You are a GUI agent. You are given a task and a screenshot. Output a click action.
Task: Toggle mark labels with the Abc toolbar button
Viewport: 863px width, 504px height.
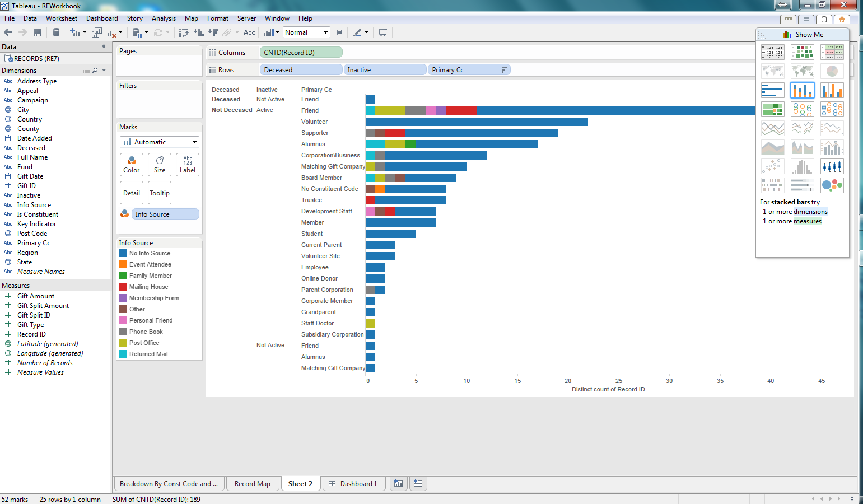pos(249,32)
